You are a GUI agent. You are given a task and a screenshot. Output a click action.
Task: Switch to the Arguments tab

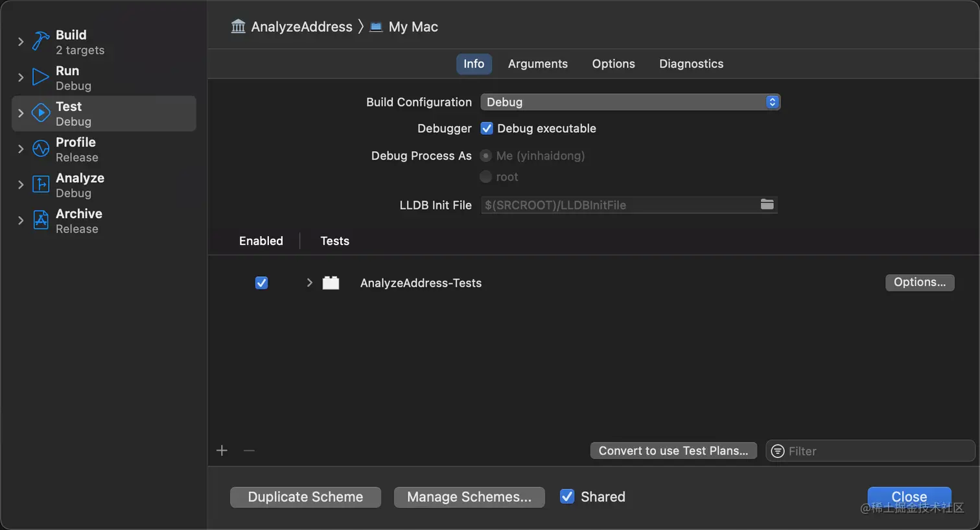coord(537,64)
